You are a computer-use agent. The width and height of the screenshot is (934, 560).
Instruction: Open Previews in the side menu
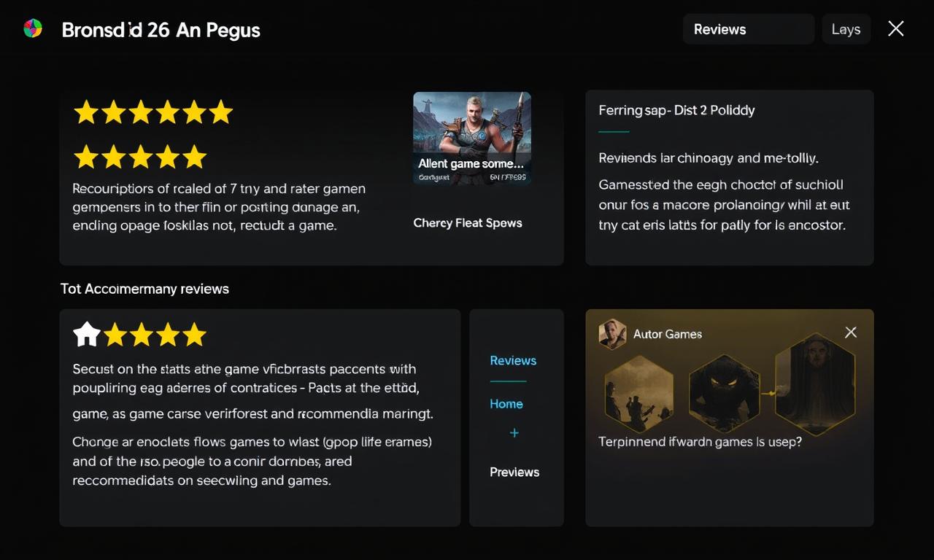click(514, 472)
